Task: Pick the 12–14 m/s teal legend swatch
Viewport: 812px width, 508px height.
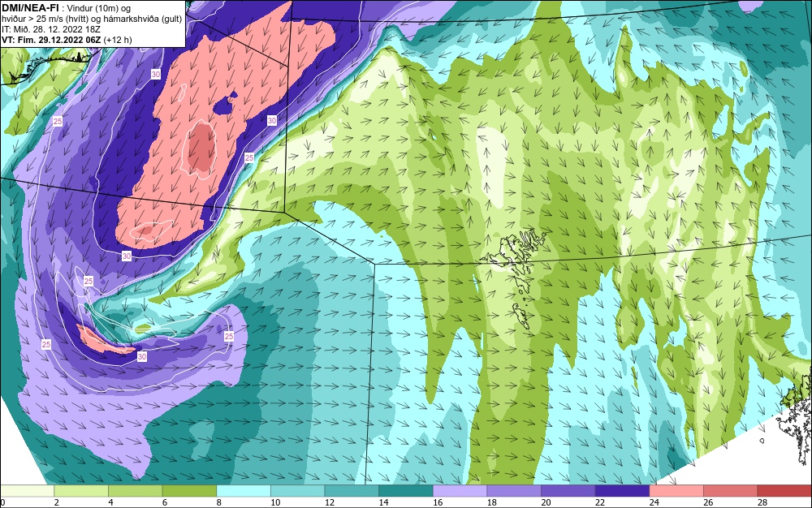Action: coord(352,491)
